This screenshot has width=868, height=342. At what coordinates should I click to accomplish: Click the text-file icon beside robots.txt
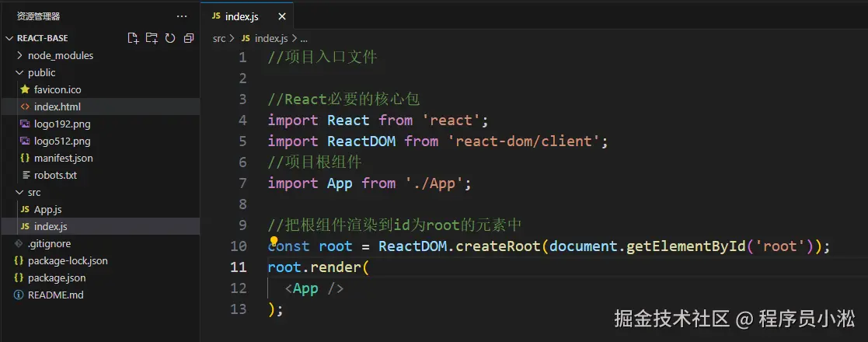pos(26,175)
